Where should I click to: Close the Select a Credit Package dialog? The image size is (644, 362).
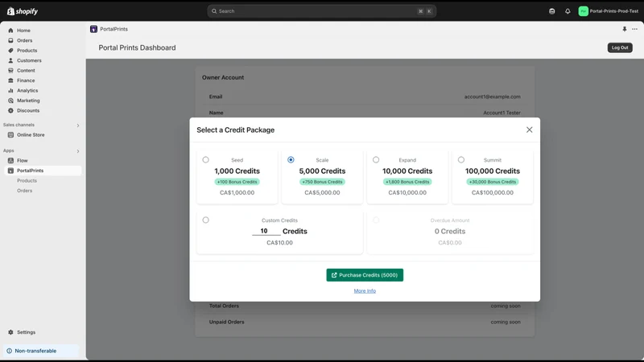530,130
